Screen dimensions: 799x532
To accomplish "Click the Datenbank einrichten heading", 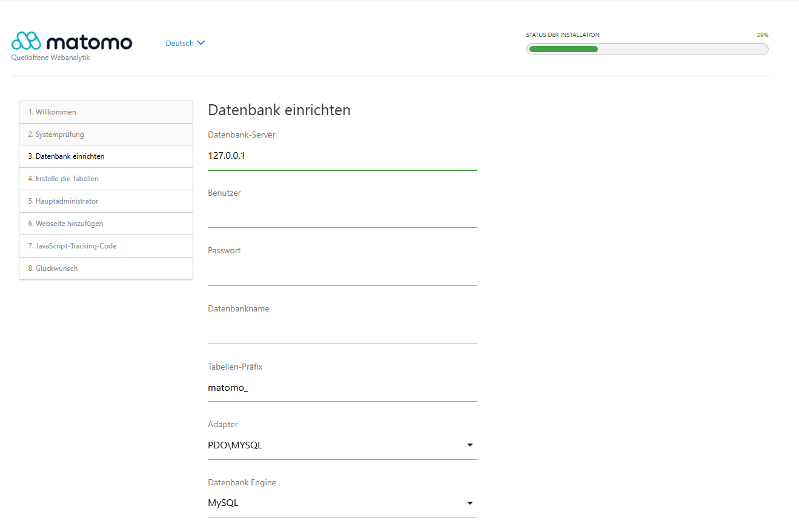I will pyautogui.click(x=279, y=110).
